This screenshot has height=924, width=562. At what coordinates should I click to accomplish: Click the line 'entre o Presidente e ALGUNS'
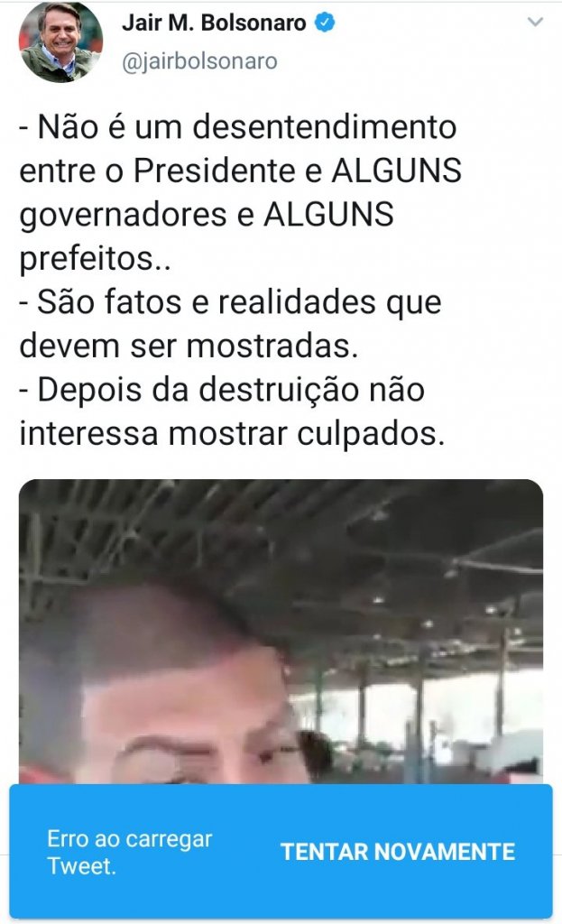pyautogui.click(x=240, y=171)
